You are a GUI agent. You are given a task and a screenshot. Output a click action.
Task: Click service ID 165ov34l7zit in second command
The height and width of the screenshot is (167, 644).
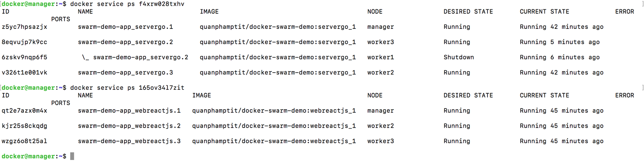click(162, 88)
